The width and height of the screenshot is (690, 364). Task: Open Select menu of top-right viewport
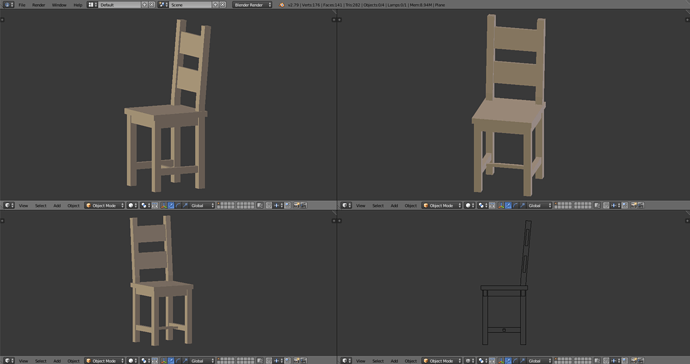click(x=378, y=205)
